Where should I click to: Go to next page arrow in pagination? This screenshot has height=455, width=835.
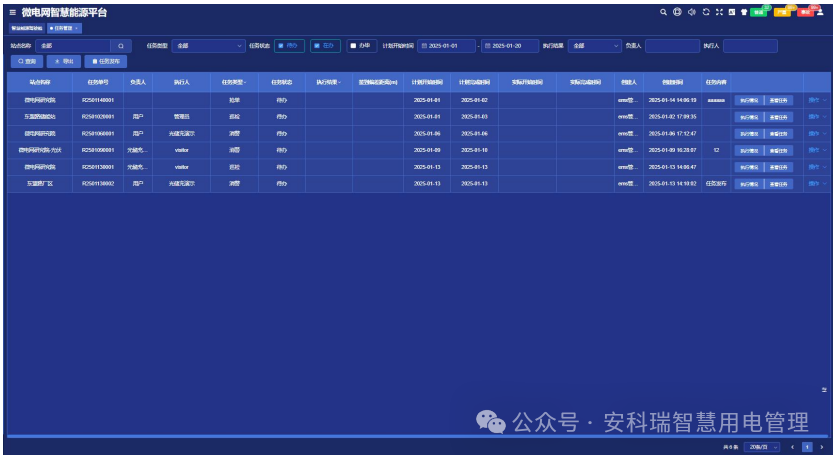(x=822, y=447)
